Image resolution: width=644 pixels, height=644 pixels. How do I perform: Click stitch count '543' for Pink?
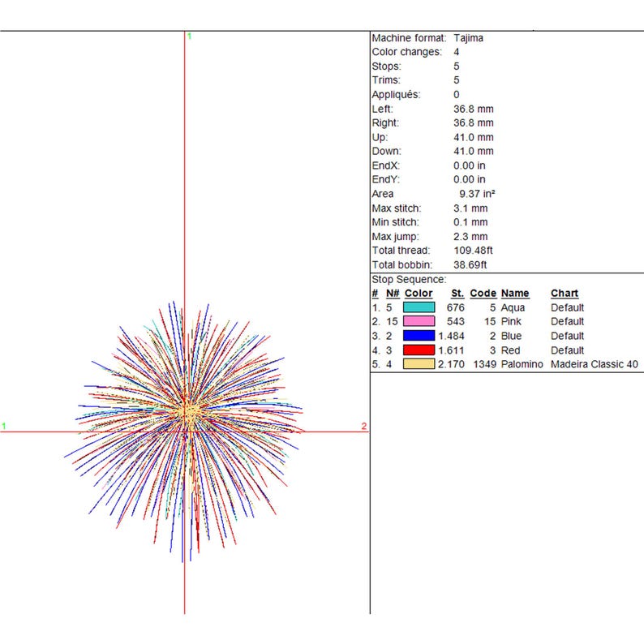(x=456, y=321)
